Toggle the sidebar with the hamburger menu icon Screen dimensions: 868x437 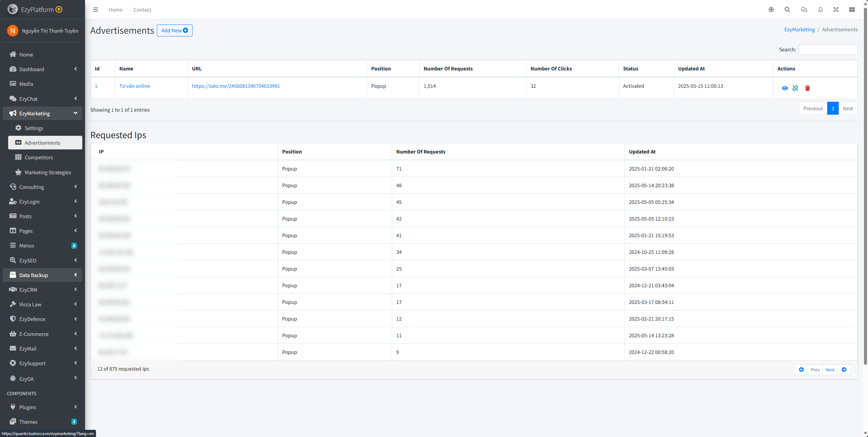[x=96, y=10]
